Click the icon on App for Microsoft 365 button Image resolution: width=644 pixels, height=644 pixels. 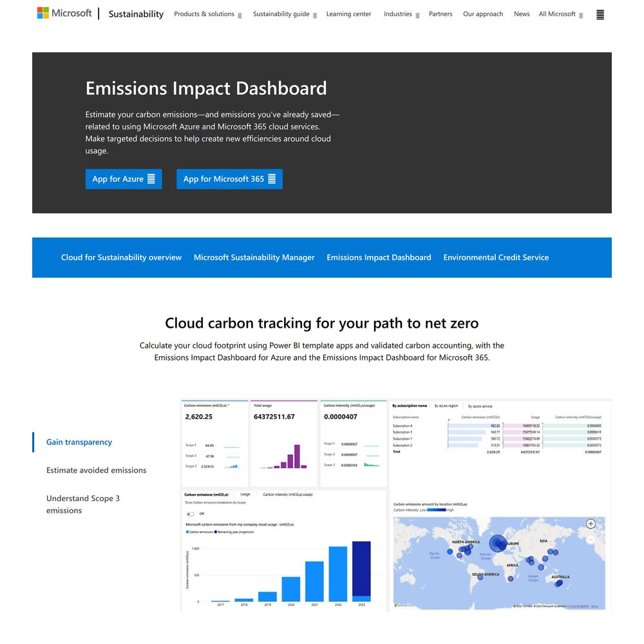pos(272,178)
